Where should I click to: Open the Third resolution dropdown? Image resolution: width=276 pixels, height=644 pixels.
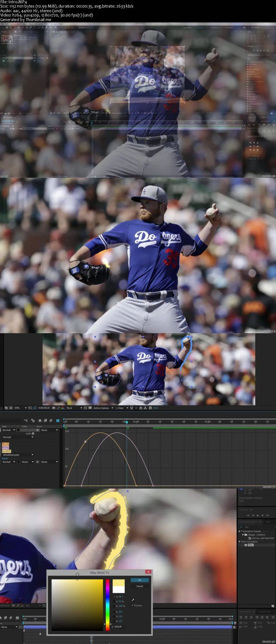pos(74,408)
